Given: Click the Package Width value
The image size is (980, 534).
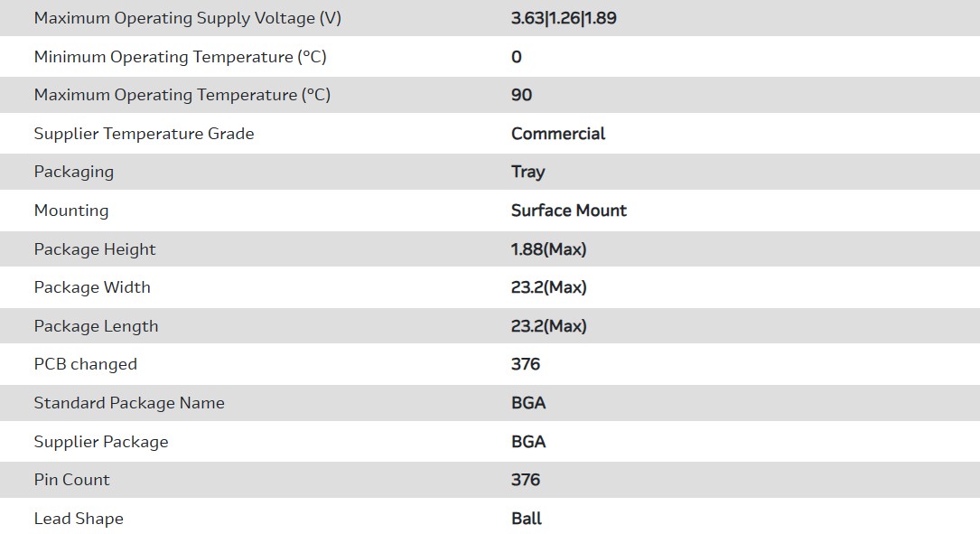Looking at the screenshot, I should coord(548,287).
